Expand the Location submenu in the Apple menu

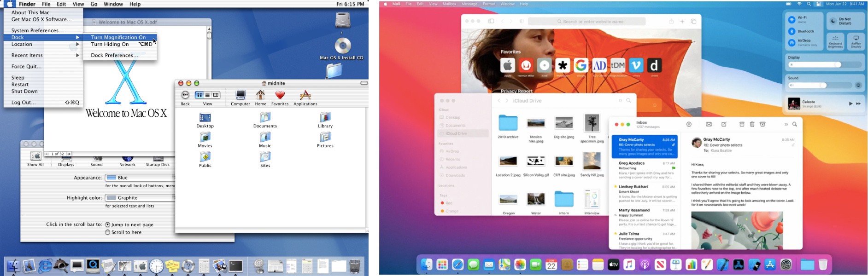(x=43, y=44)
